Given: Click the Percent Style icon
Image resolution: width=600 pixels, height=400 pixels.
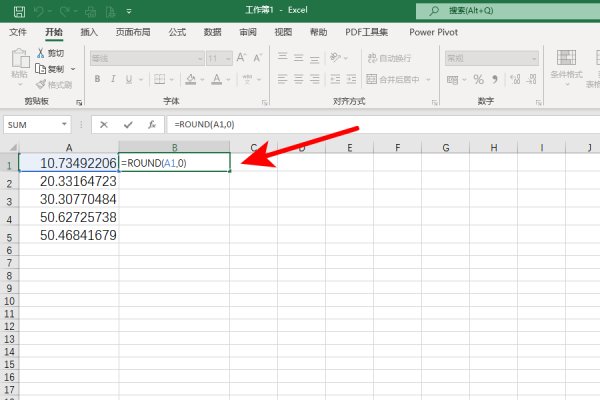Looking at the screenshot, I should pos(478,79).
